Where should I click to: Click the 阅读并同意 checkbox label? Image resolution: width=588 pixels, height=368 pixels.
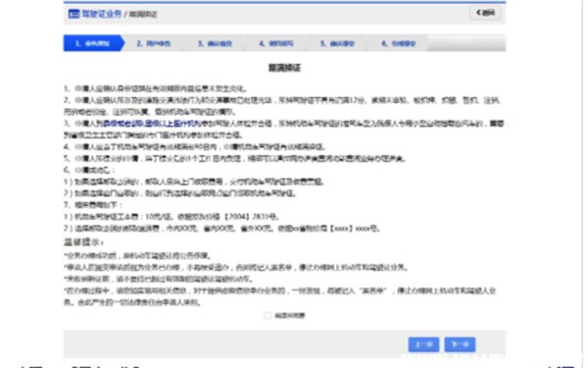coord(289,315)
